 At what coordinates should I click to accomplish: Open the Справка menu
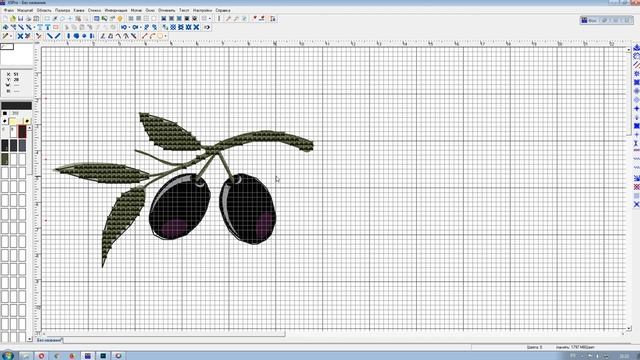[223, 10]
